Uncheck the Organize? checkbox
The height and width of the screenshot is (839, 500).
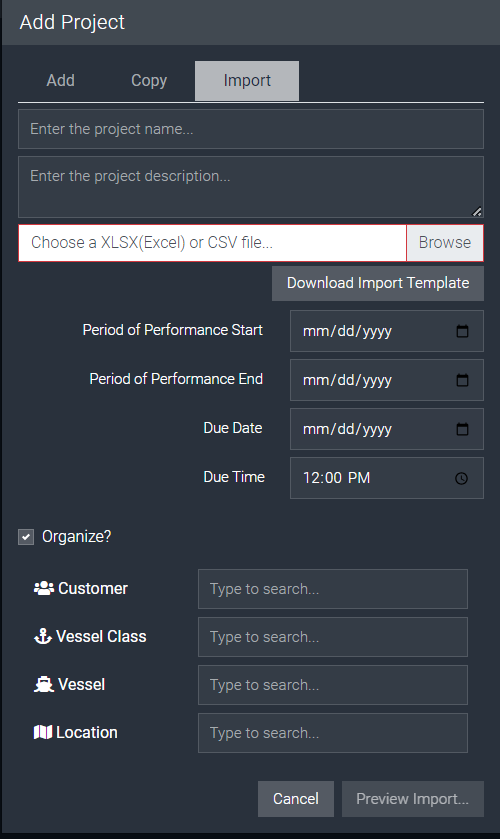click(26, 537)
